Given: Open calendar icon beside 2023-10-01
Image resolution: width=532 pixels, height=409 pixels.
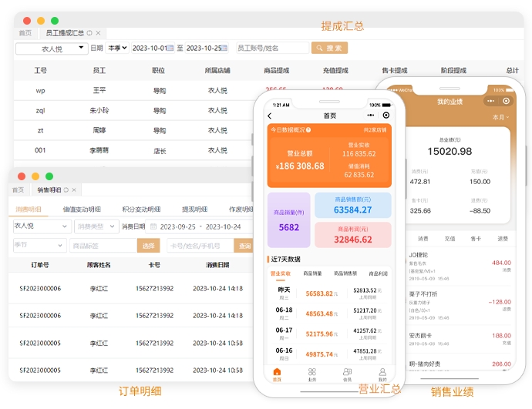Looking at the screenshot, I should tap(170, 48).
